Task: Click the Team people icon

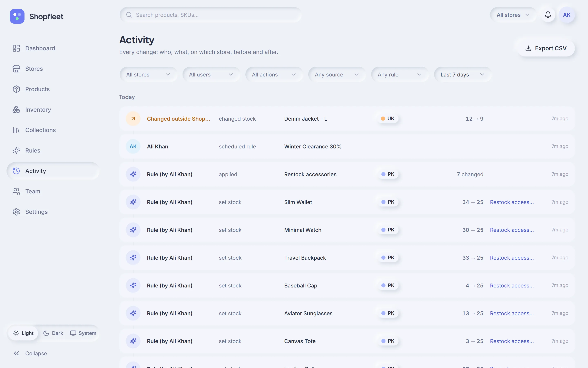Action: [x=16, y=191]
